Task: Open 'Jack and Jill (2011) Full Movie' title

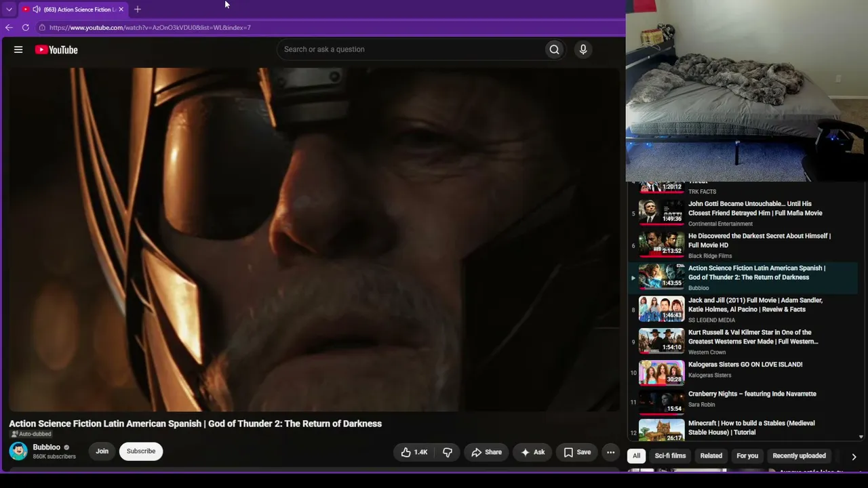Action: [755, 305]
